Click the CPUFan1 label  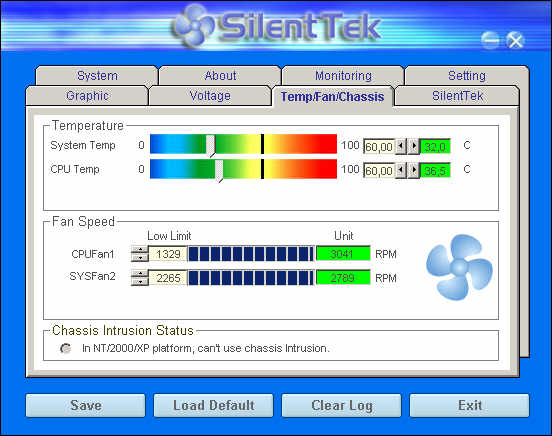click(93, 254)
